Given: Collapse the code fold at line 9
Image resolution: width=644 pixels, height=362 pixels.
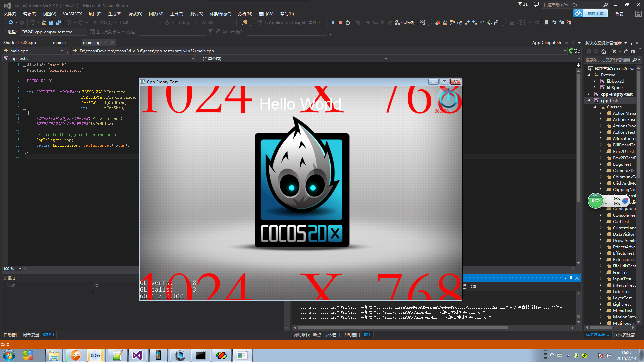Looking at the screenshot, I should 24,108.
